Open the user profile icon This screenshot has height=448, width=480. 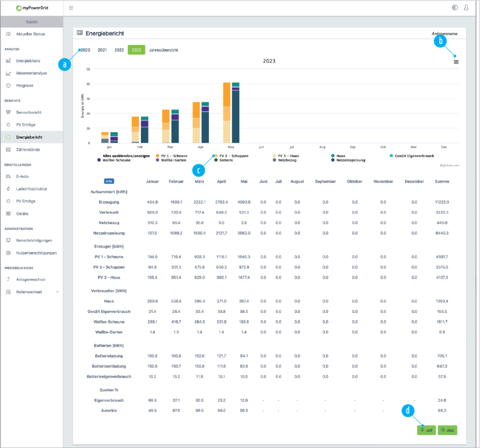click(x=467, y=8)
